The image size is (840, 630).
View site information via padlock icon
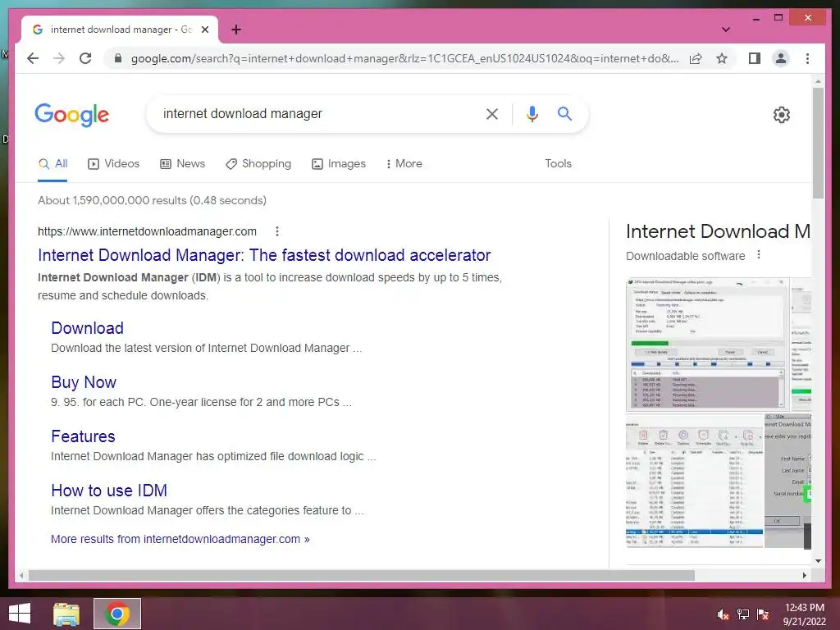pos(118,58)
